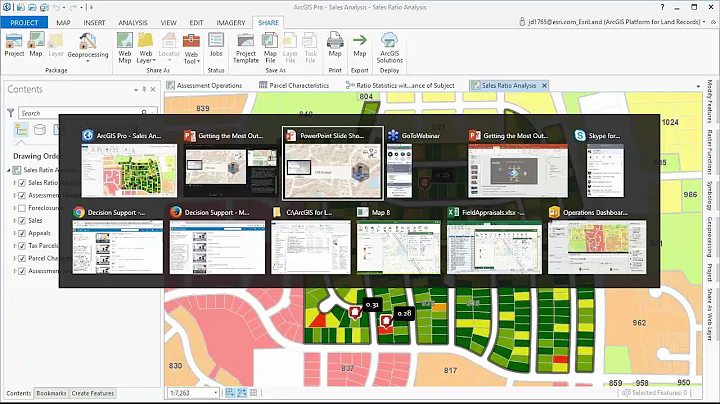The image size is (720, 404).
Task: Click the 0.28 sales marker on map
Action: click(386, 321)
